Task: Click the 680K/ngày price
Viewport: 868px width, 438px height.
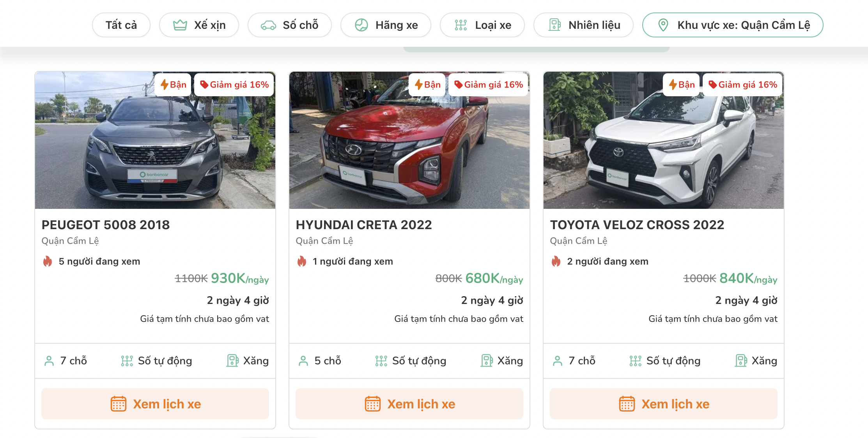Action: click(494, 279)
